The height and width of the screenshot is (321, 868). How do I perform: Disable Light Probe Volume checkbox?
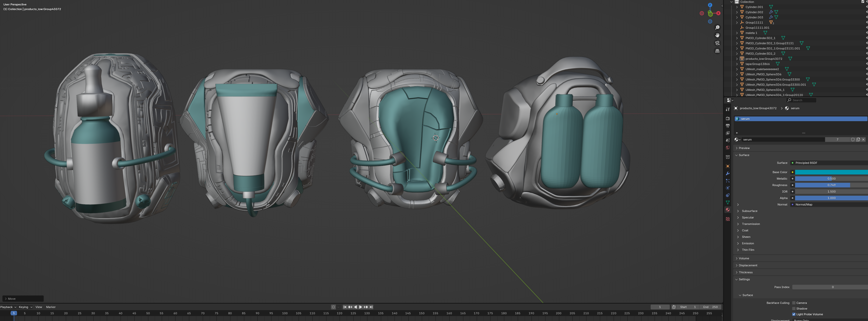click(794, 314)
